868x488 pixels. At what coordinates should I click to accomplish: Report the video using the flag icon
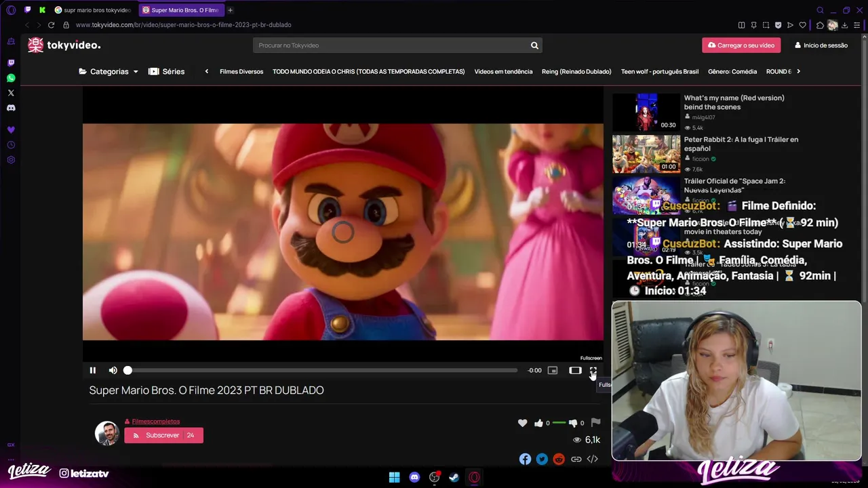(595, 422)
